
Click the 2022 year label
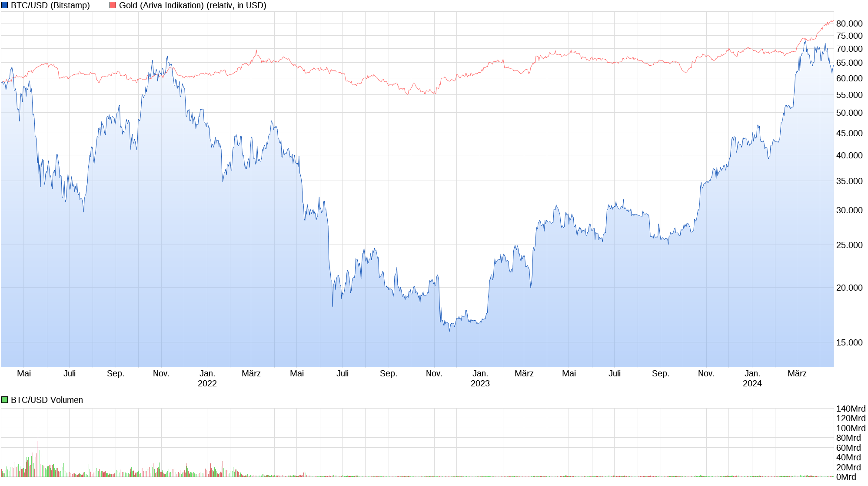click(207, 383)
